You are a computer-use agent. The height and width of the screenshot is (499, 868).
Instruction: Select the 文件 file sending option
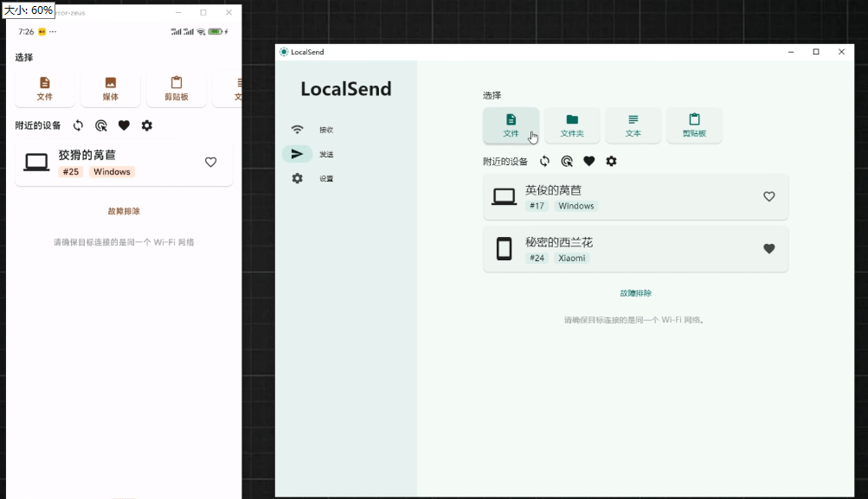click(x=511, y=125)
